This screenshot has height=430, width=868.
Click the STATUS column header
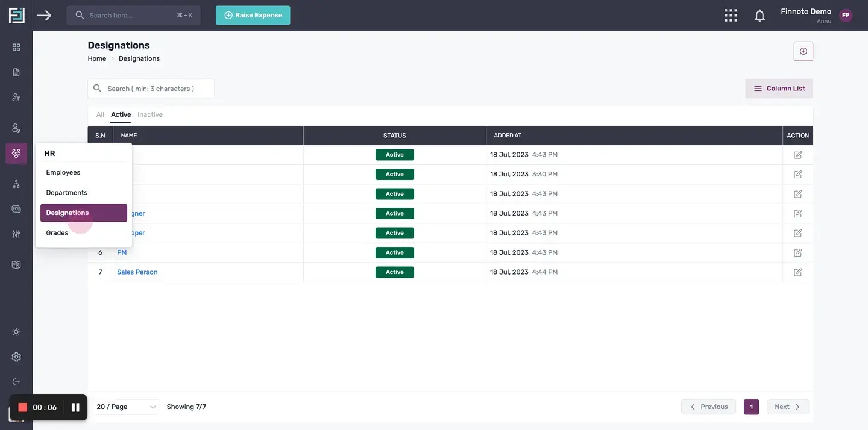click(x=395, y=136)
